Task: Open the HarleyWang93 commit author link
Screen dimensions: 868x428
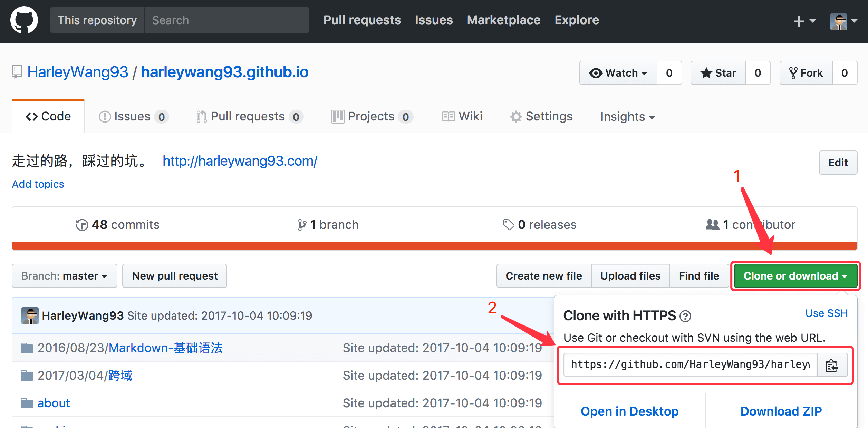Action: point(83,315)
